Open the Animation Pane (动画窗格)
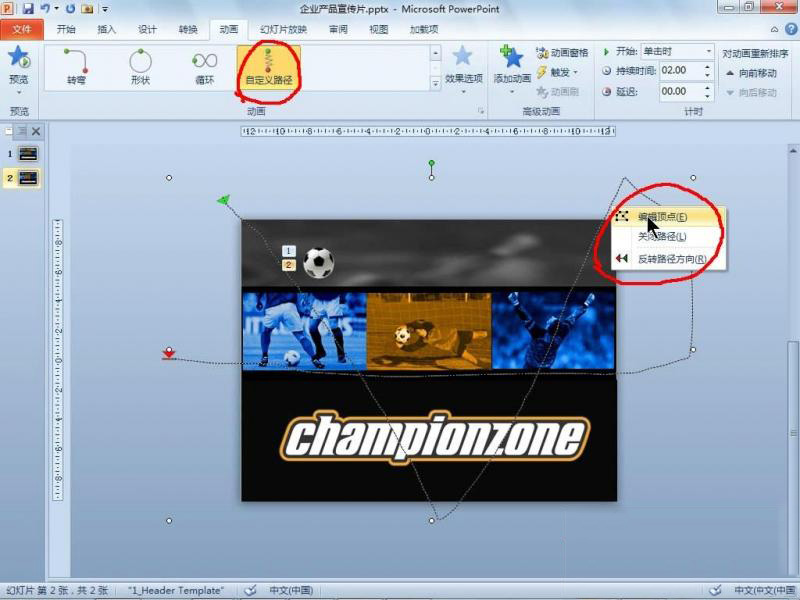This screenshot has width=800, height=600. point(562,53)
